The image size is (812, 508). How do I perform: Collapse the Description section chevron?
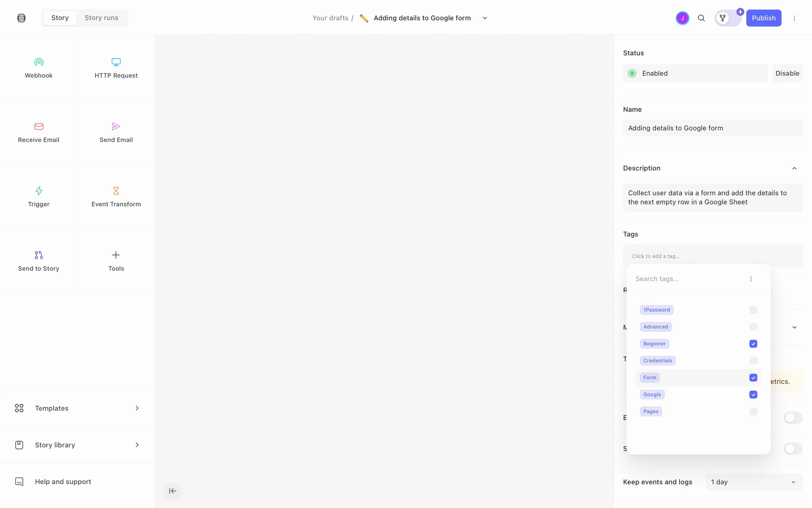[x=794, y=168]
